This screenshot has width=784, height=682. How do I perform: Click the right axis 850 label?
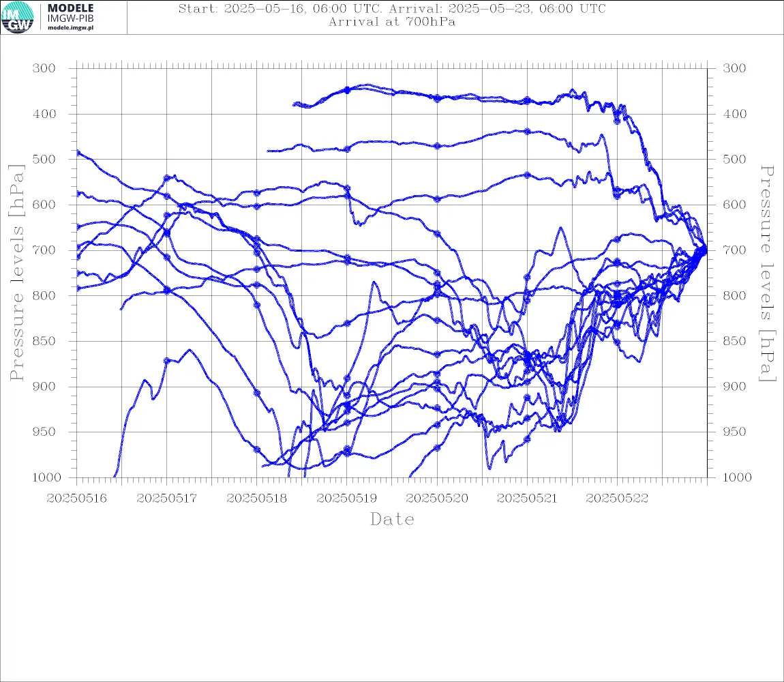coord(734,341)
